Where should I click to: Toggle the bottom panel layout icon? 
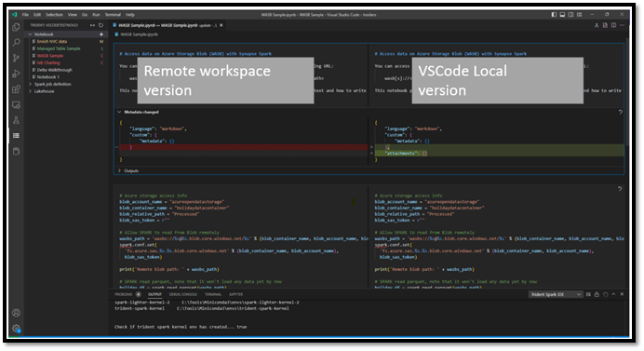click(562, 14)
